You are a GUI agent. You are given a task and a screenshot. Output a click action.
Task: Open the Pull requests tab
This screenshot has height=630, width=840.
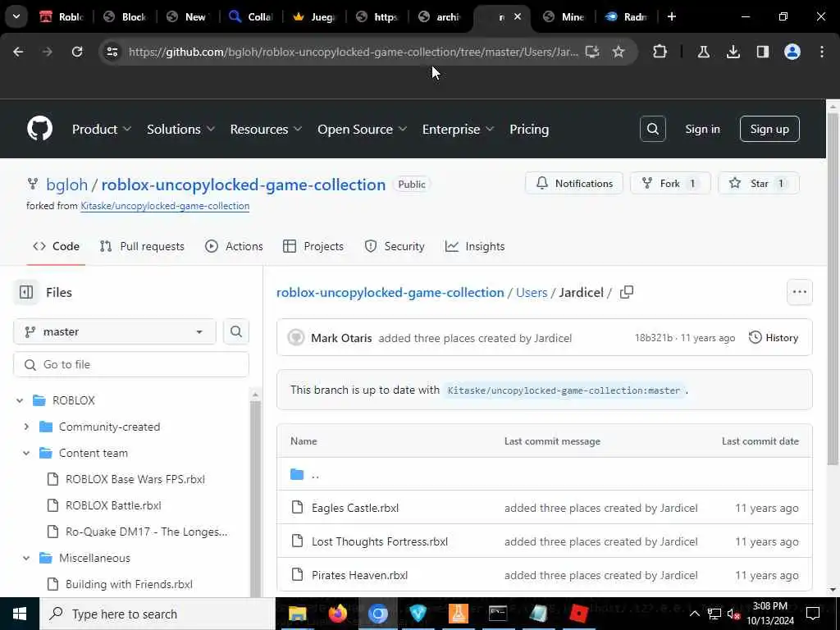point(142,246)
